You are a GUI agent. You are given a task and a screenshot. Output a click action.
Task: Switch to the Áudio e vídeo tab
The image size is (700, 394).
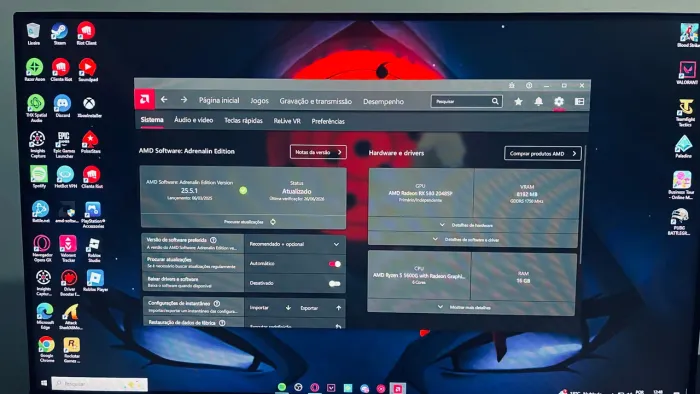click(193, 120)
